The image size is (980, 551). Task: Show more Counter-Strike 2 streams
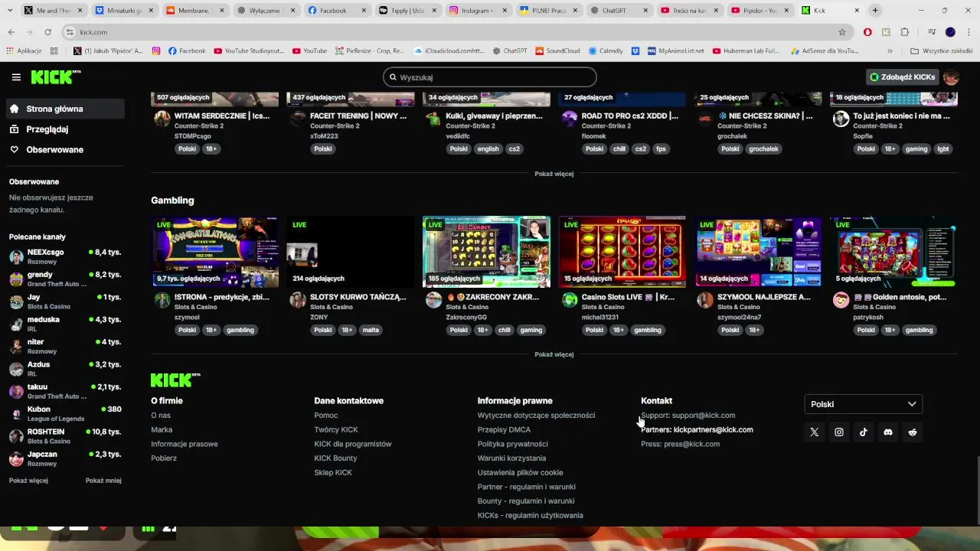pyautogui.click(x=554, y=174)
